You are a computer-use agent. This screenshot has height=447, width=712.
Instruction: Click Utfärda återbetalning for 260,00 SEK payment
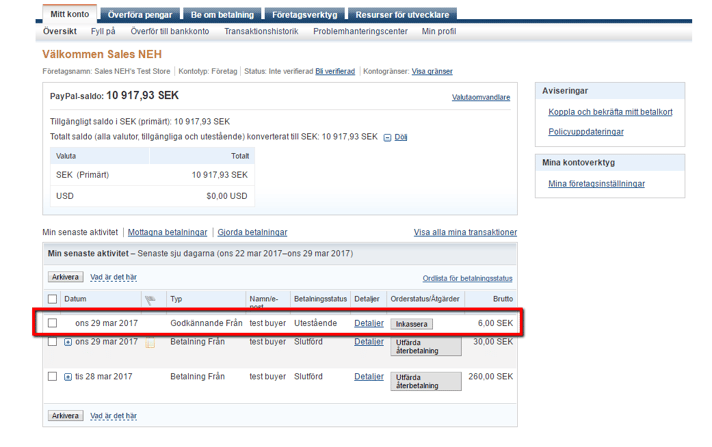pyautogui.click(x=426, y=382)
